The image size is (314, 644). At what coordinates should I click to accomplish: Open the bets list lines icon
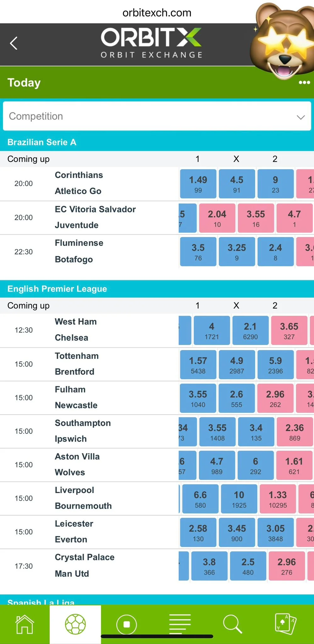pyautogui.click(x=180, y=624)
